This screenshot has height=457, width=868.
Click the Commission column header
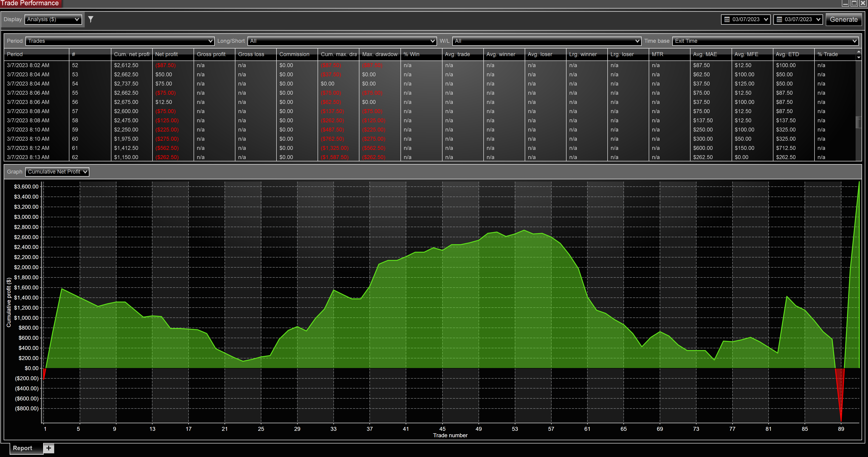pyautogui.click(x=297, y=54)
